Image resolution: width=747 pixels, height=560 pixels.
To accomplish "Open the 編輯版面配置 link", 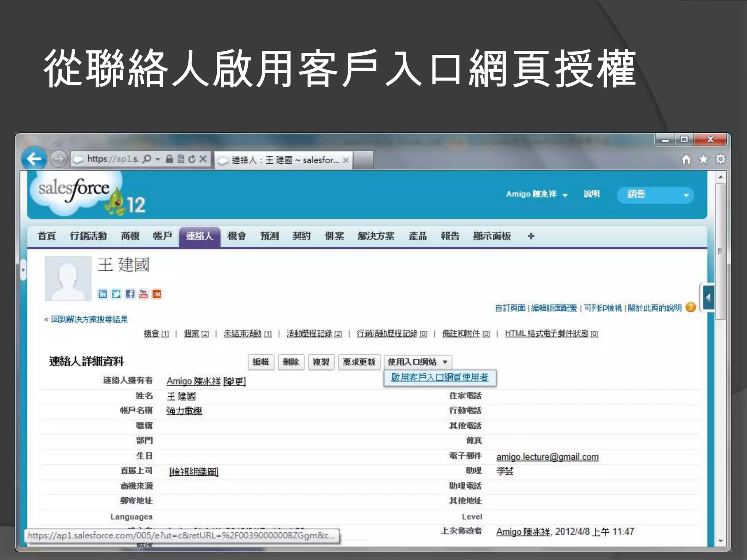I will tap(554, 308).
